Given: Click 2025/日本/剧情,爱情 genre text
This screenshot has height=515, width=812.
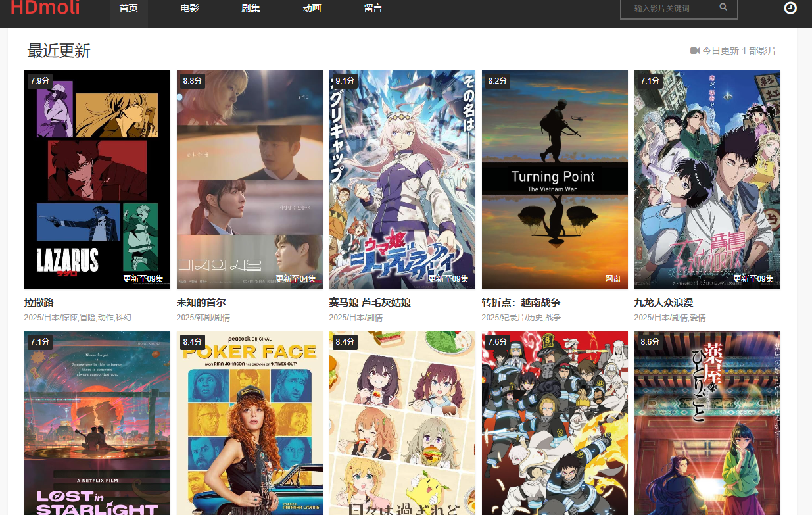Looking at the screenshot, I should (x=670, y=318).
